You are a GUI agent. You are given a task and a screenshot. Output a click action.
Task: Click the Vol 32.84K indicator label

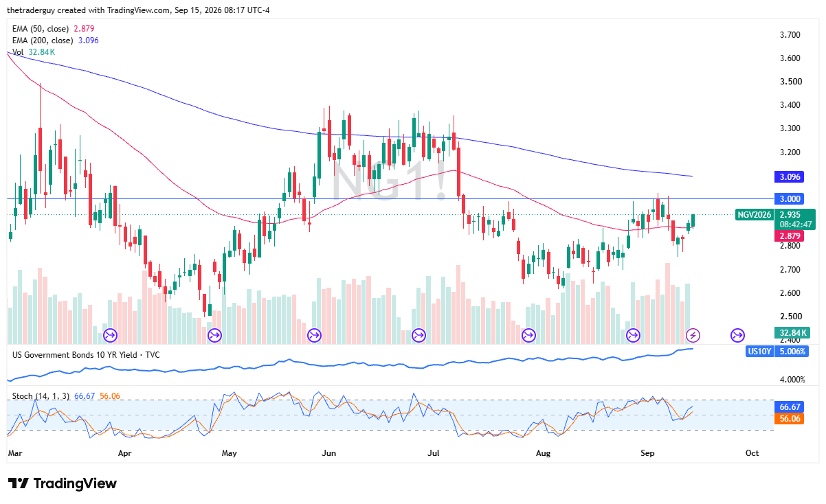coord(34,52)
